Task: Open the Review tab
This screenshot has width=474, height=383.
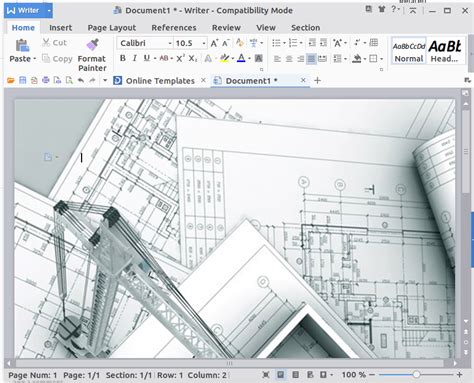Action: (x=226, y=28)
